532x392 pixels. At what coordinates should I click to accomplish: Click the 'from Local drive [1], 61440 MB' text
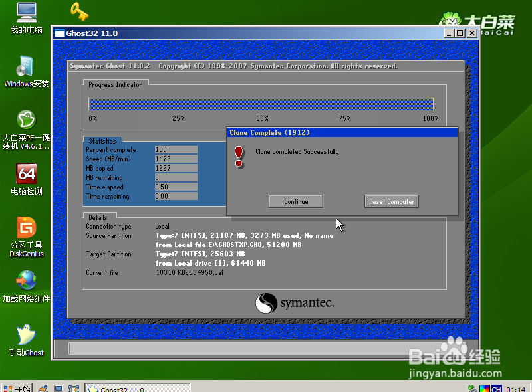pos(210,264)
